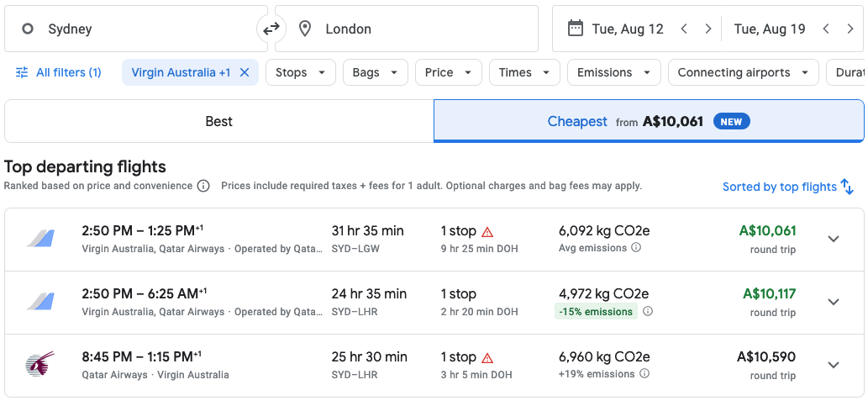Click the SYD–LGW route text
Viewport: 868px width, 406px height.
pos(355,249)
